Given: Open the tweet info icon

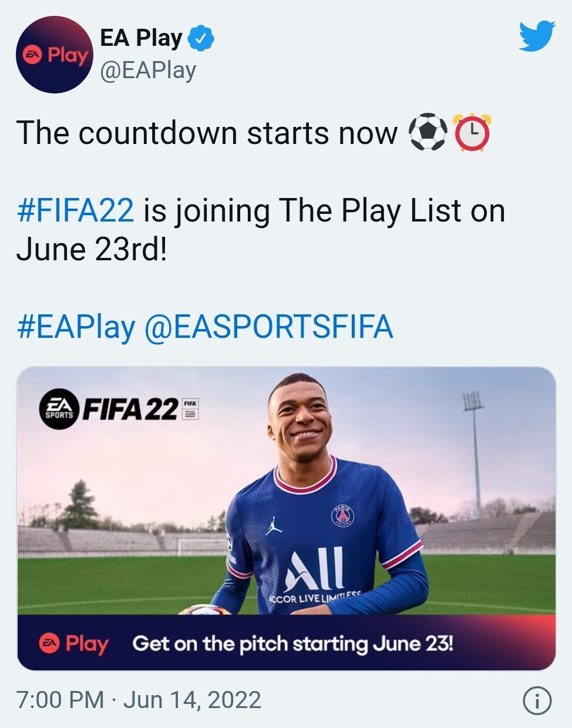Looking at the screenshot, I should pyautogui.click(x=537, y=700).
